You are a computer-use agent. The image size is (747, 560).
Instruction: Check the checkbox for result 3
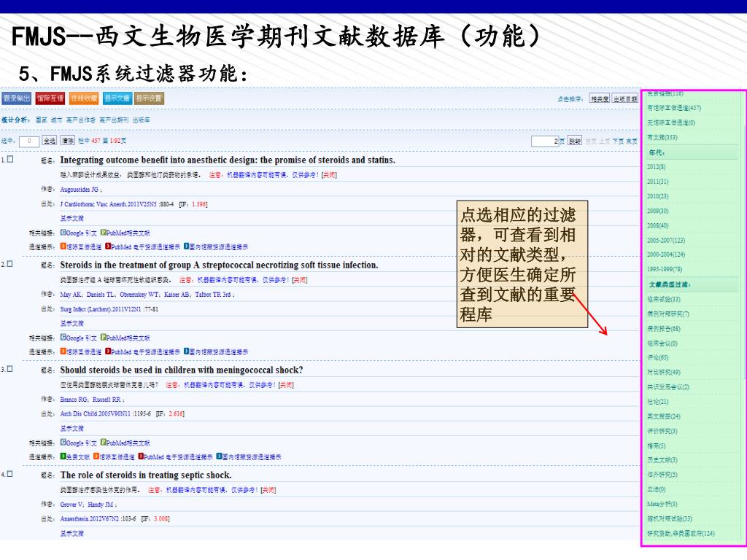tap(10, 369)
